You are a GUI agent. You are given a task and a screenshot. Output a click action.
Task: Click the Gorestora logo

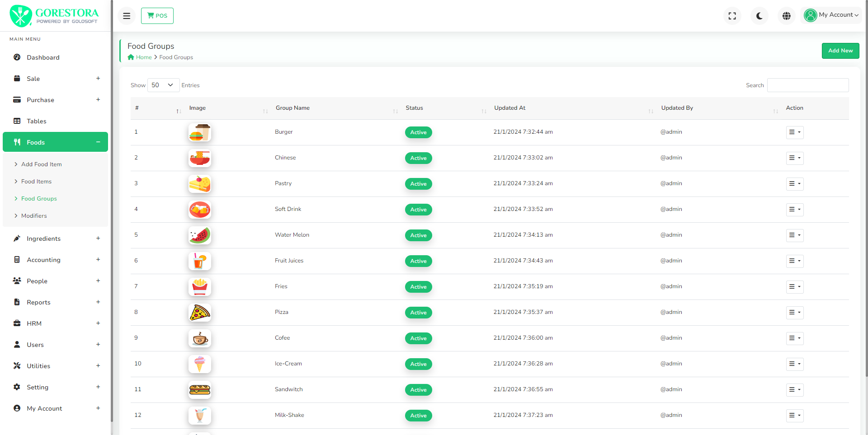(x=54, y=16)
